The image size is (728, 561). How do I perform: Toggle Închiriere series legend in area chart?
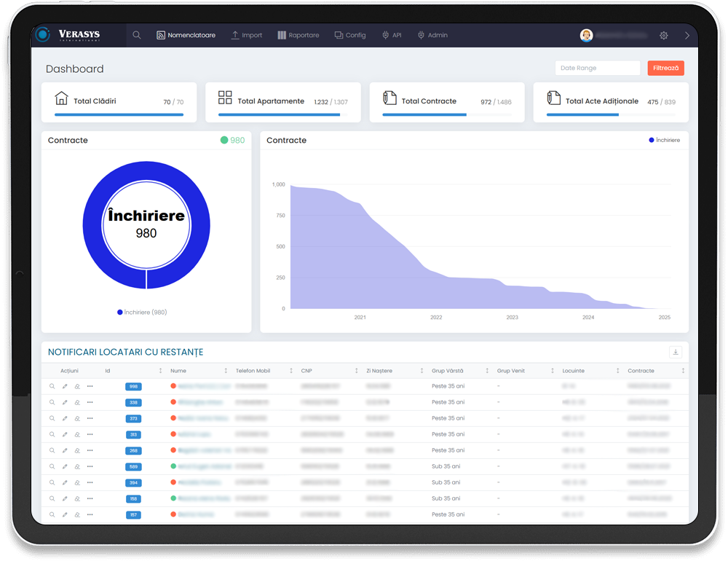point(664,140)
